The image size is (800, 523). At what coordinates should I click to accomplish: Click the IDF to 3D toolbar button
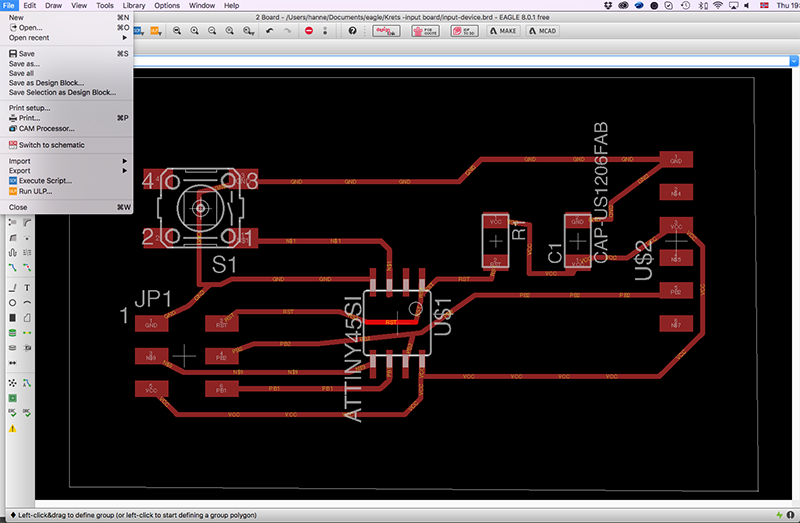[x=464, y=31]
